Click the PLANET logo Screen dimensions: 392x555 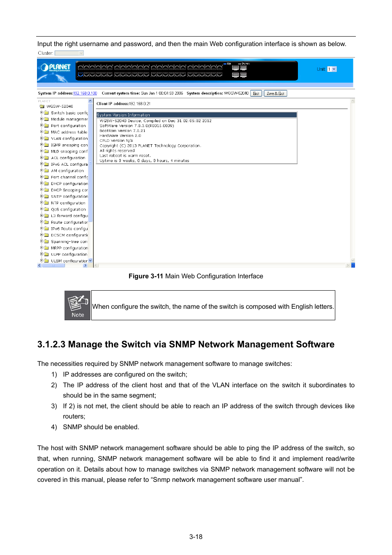(x=55, y=67)
